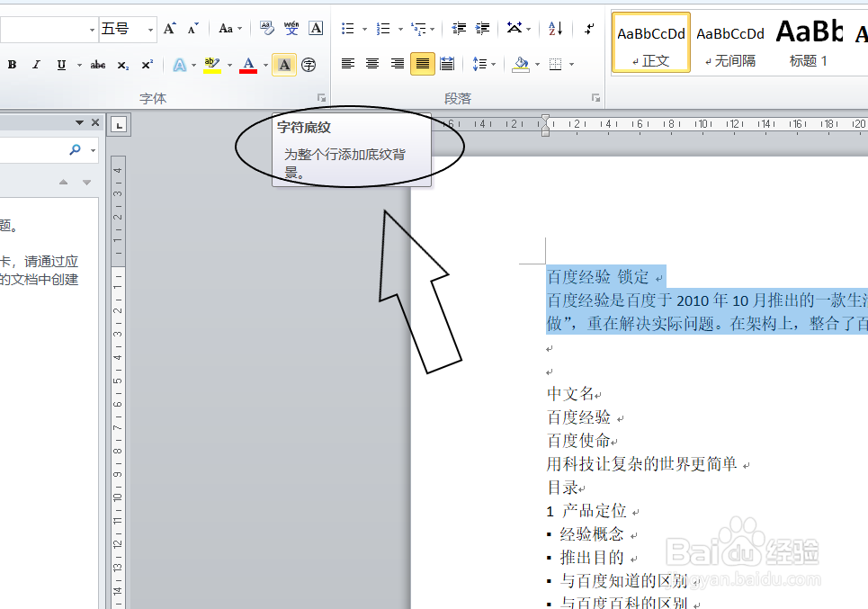Open the font size 五号 dropdown

pyautogui.click(x=150, y=30)
